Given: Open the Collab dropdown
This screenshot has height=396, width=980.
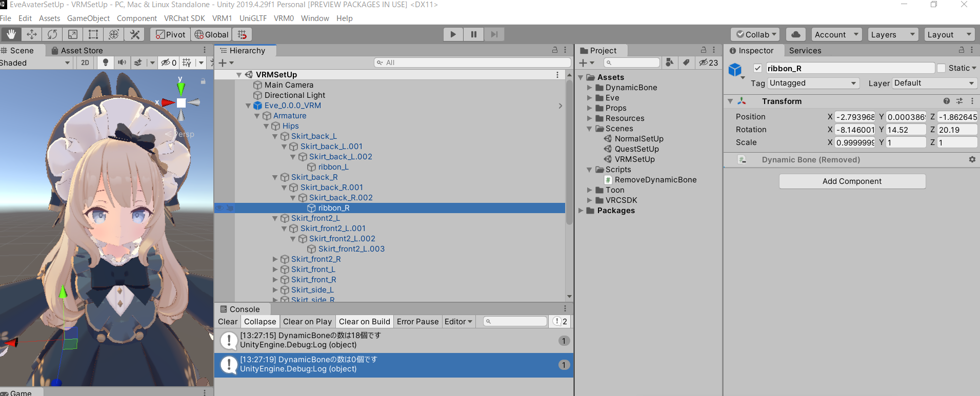Looking at the screenshot, I should [755, 34].
